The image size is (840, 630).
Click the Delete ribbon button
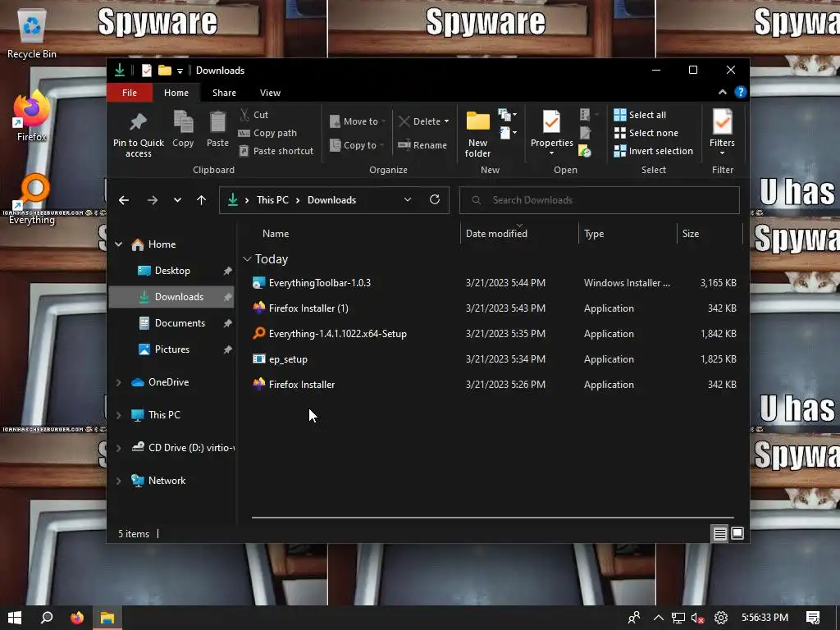coord(423,121)
